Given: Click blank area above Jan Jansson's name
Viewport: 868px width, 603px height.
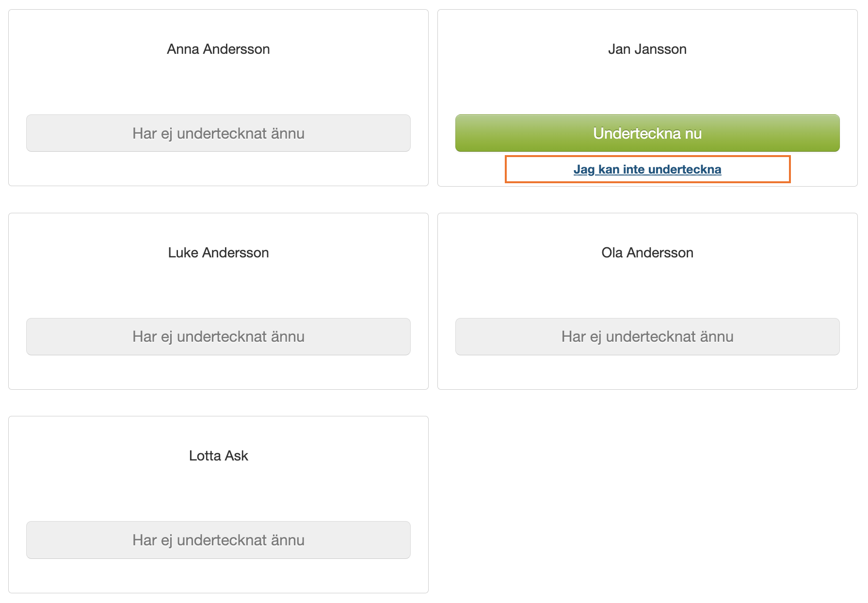Looking at the screenshot, I should (647, 25).
